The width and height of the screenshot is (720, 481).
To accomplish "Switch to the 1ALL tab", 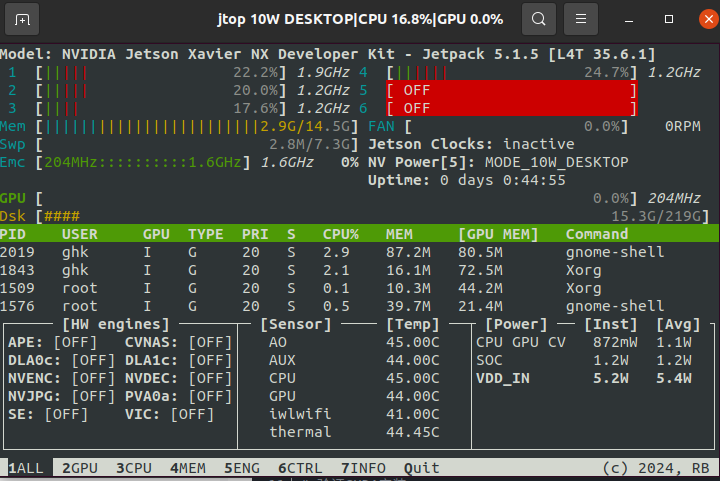I will pos(26,468).
